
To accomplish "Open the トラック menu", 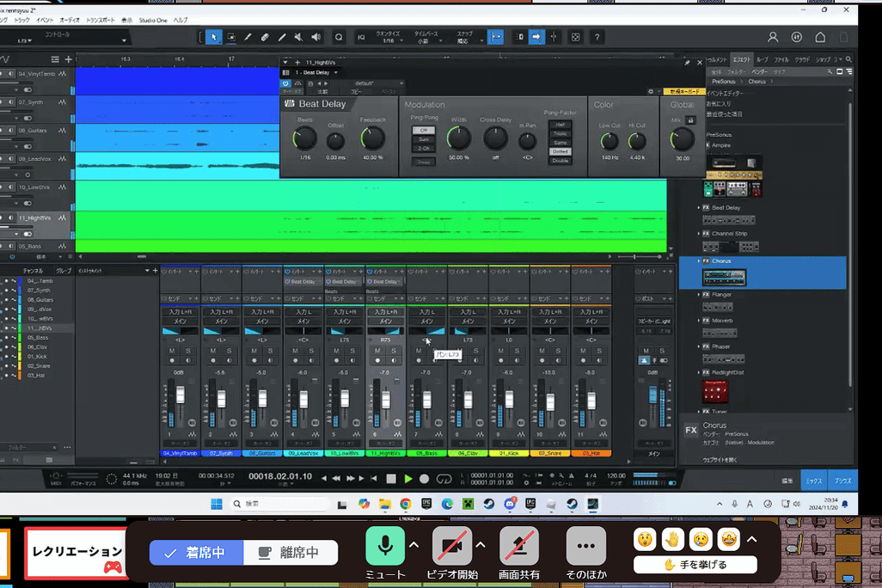I will click(x=22, y=21).
